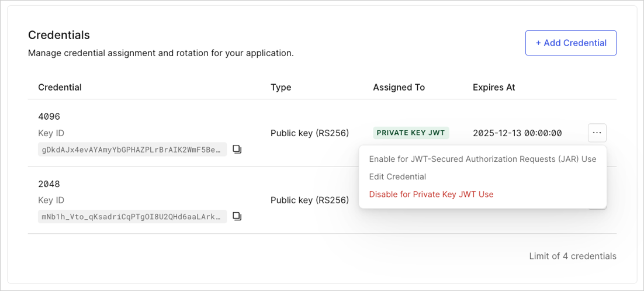Copy the Key ID of the 2048 credential
The height and width of the screenshot is (291, 644).
[237, 216]
